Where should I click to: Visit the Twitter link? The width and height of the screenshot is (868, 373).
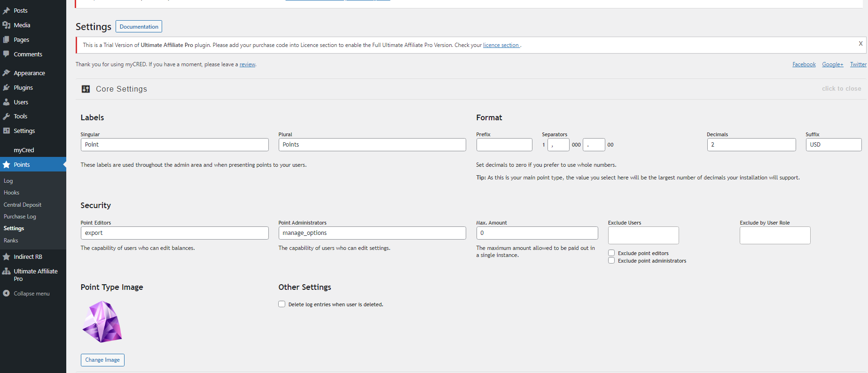pyautogui.click(x=858, y=64)
